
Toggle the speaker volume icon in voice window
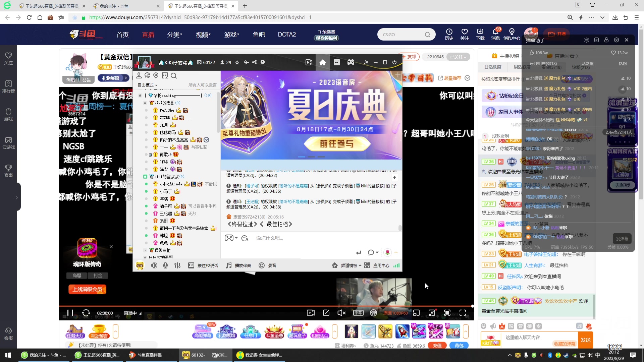pos(154,265)
